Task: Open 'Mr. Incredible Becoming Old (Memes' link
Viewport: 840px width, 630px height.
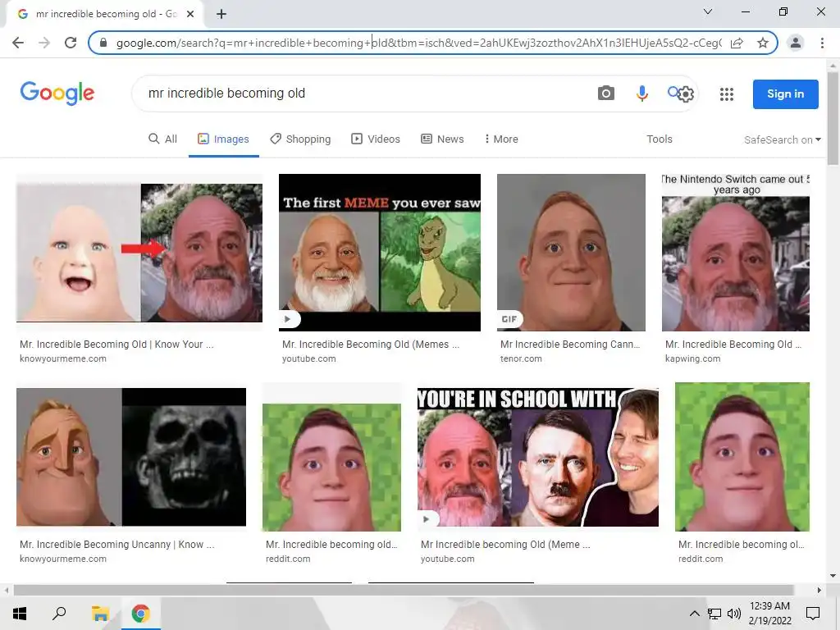Action: click(371, 344)
